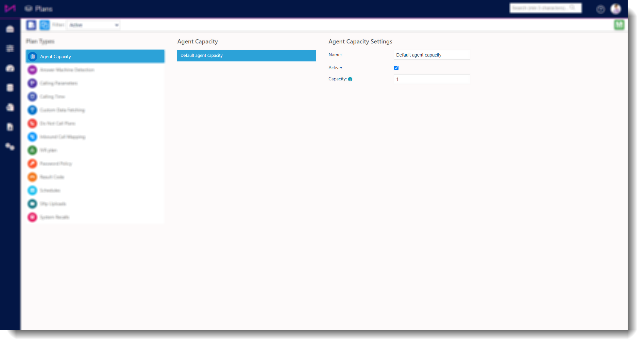Open the Filter dropdown showing Active
644x346 pixels.
[94, 25]
